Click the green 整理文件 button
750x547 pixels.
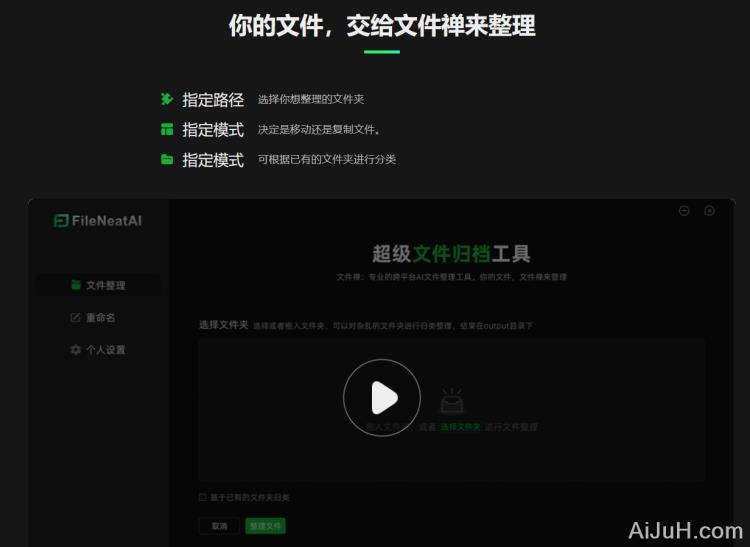pyautogui.click(x=265, y=526)
